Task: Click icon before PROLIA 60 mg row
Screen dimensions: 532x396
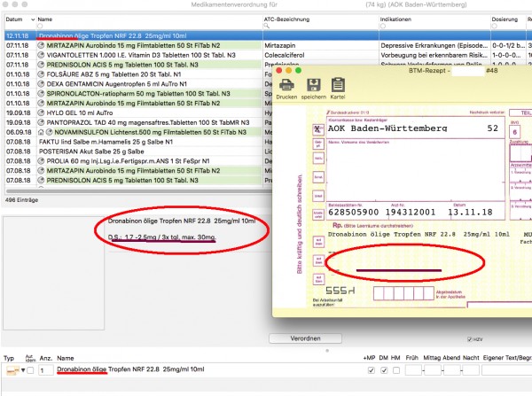Action: pos(41,161)
